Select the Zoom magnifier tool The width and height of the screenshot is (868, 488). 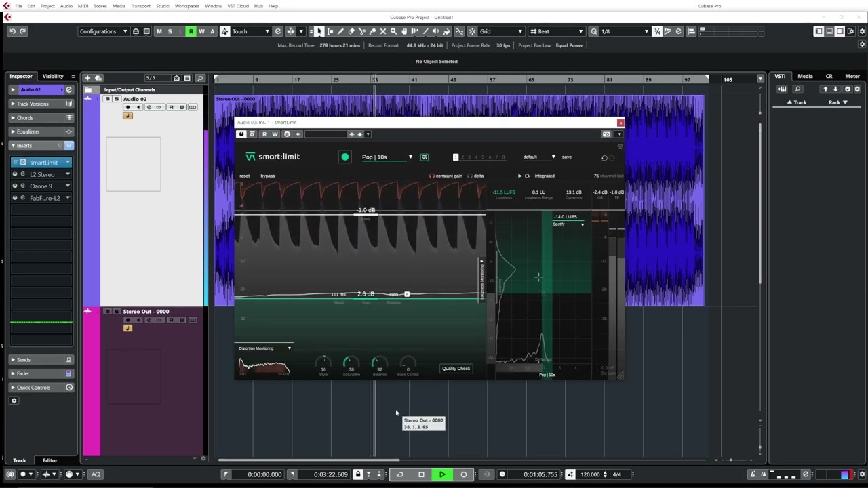(x=393, y=31)
